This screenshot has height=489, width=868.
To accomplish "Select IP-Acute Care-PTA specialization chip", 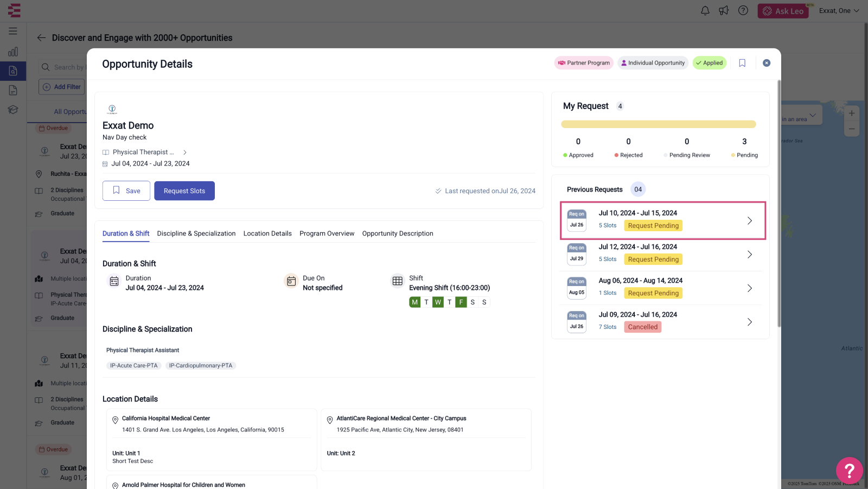I will click(x=133, y=366).
